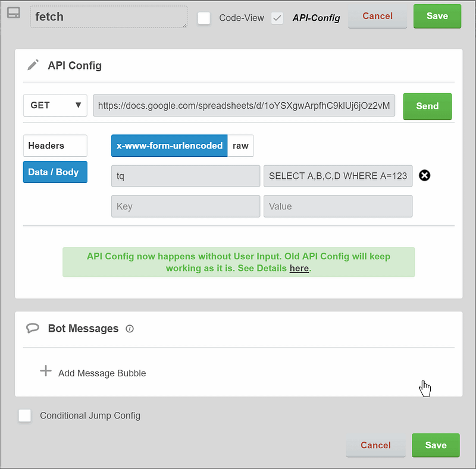The height and width of the screenshot is (469, 476).
Task: Remove the tq parameter row
Action: click(424, 175)
